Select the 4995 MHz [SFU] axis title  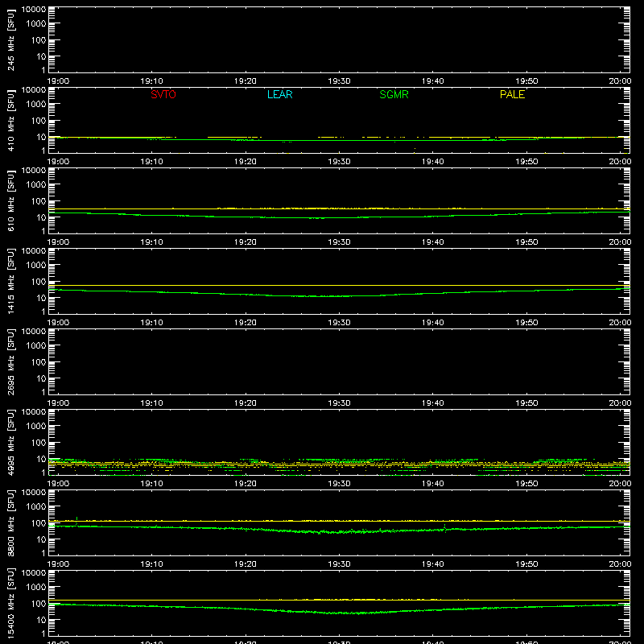(x=10, y=443)
